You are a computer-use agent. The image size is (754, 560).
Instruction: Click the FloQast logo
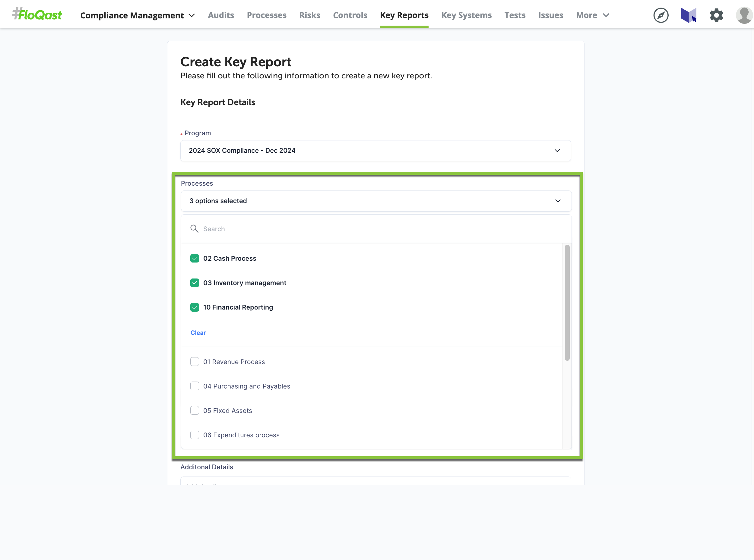pos(37,14)
